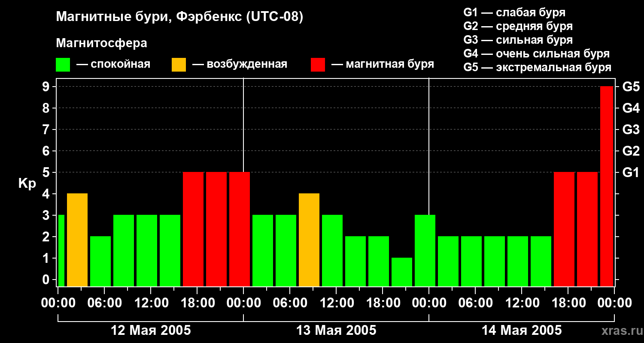The image size is (644, 343).
Task: Click the '12 Мая 2005' date label
Action: [151, 331]
